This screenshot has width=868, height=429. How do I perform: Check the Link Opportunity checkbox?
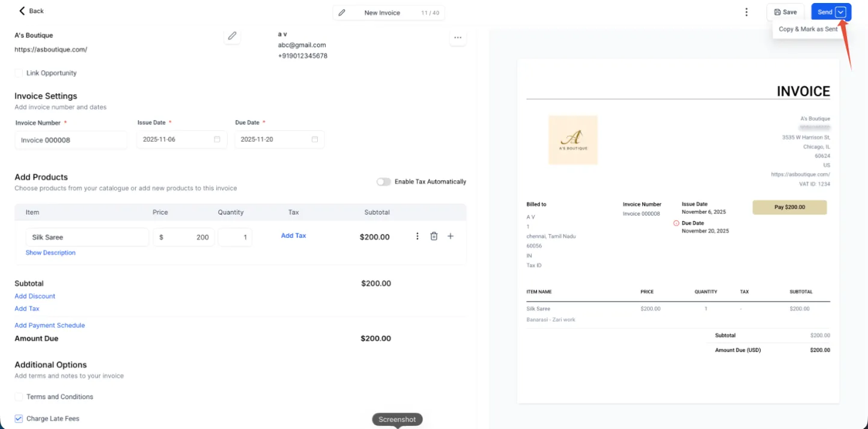19,73
